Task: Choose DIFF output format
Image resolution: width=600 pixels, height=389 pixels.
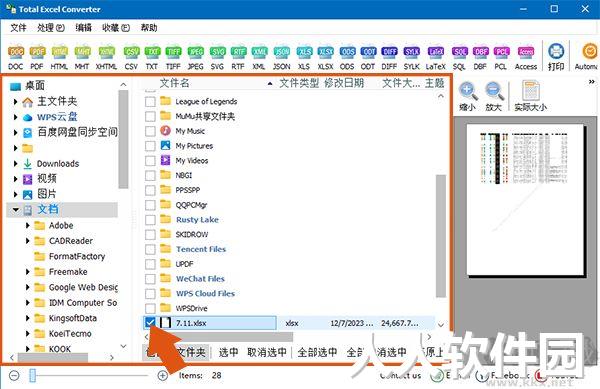Action: click(389, 57)
